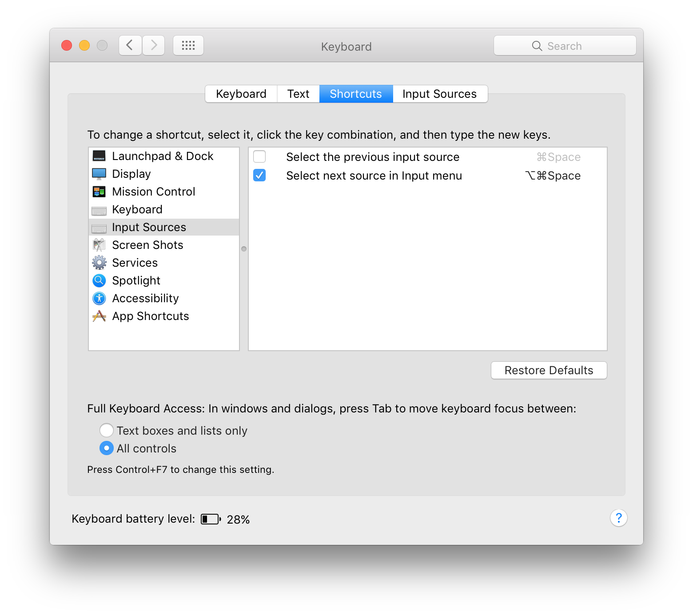Switch to the Keyboard tab
The height and width of the screenshot is (616, 693).
pyautogui.click(x=241, y=94)
